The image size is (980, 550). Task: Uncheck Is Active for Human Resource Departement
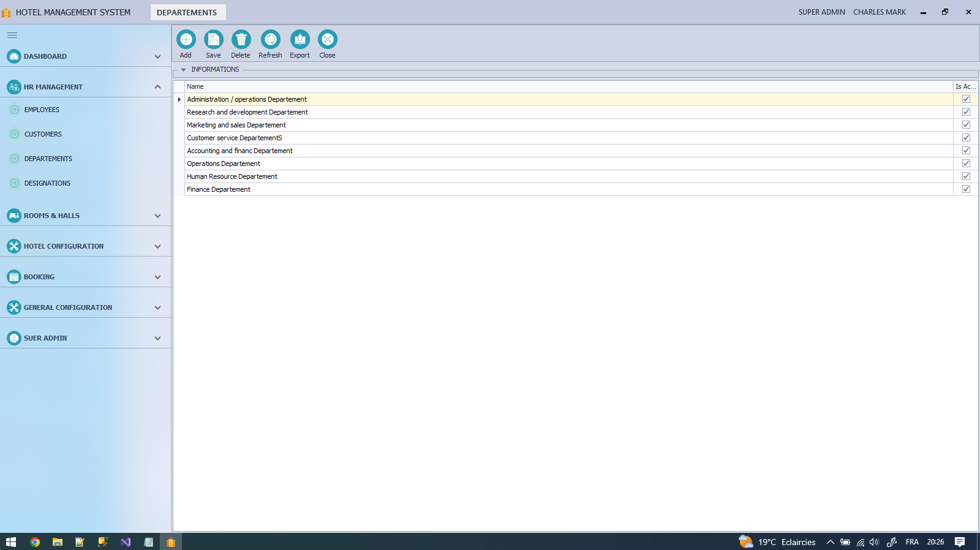(x=966, y=176)
